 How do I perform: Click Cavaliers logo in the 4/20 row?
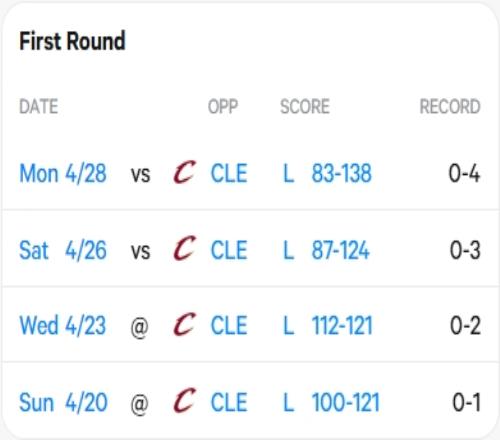tap(184, 400)
